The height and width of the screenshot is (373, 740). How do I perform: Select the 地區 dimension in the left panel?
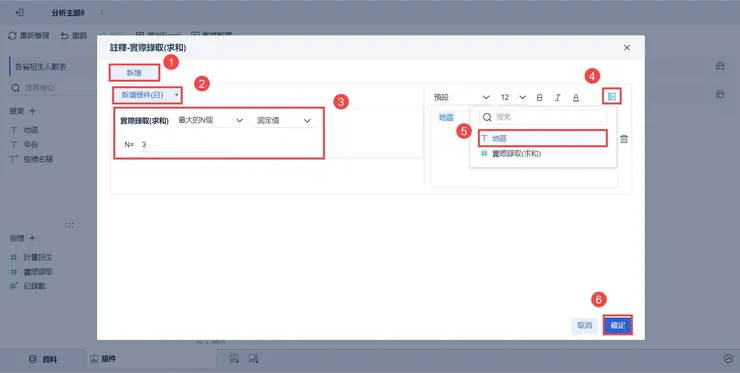[31, 130]
